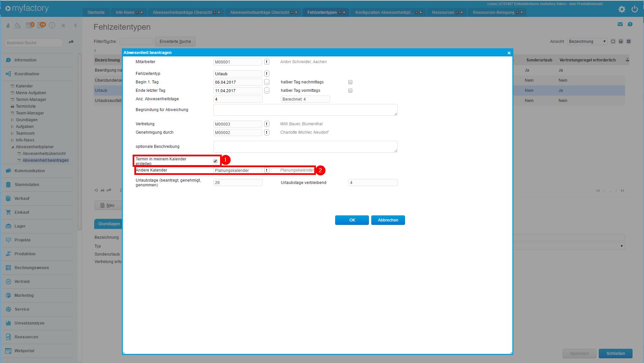Viewport: 644px width, 363px height.
Task: Switch to the Ressourcen-Belegung tab
Action: (493, 12)
